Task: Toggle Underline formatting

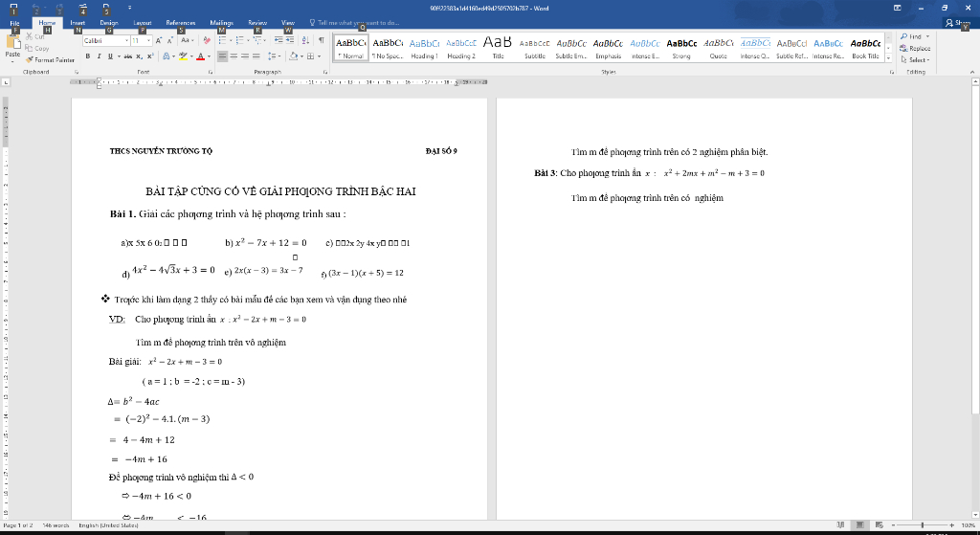Action: (x=110, y=56)
